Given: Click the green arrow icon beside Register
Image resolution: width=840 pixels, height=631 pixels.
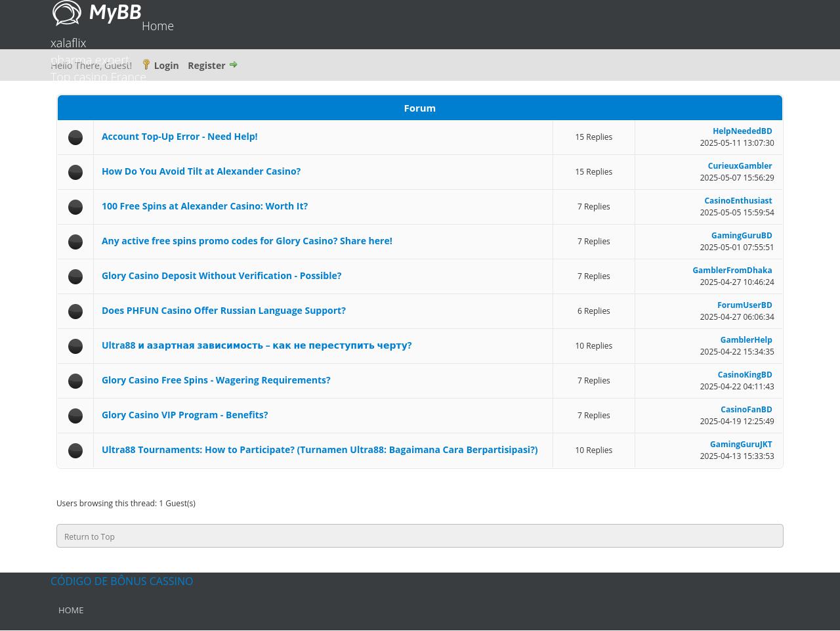Looking at the screenshot, I should [x=233, y=64].
